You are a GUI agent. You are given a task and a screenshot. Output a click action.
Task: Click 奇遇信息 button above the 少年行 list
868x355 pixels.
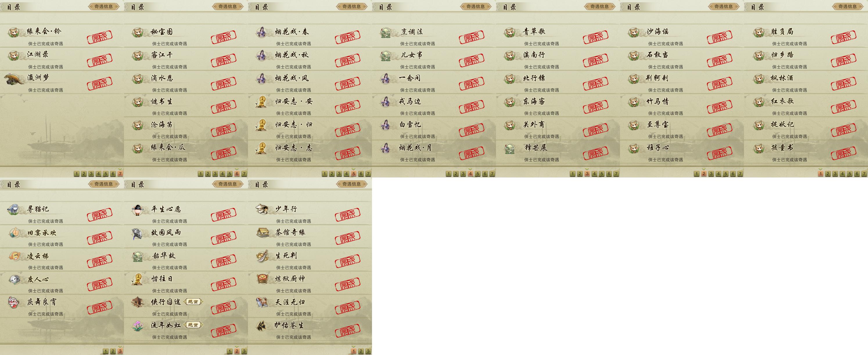tap(352, 184)
